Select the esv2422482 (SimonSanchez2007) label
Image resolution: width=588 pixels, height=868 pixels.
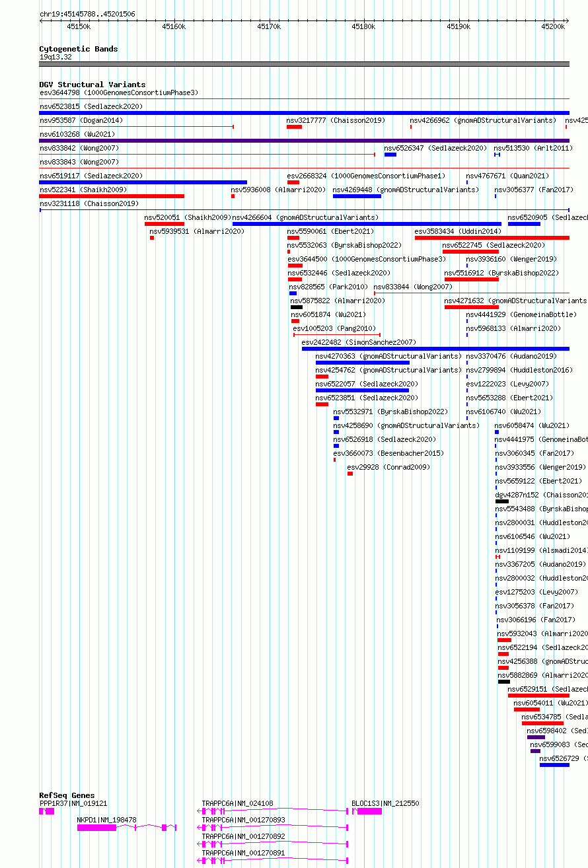click(359, 342)
